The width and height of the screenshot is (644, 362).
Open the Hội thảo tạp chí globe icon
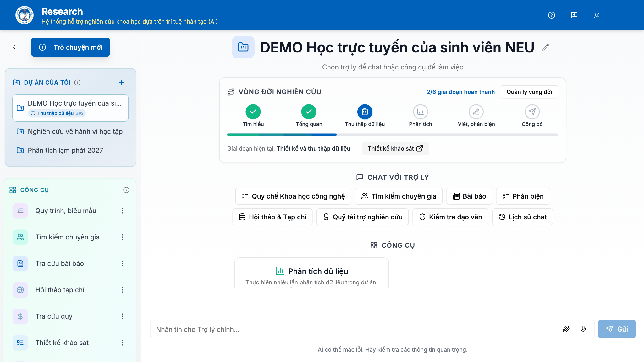(20, 290)
